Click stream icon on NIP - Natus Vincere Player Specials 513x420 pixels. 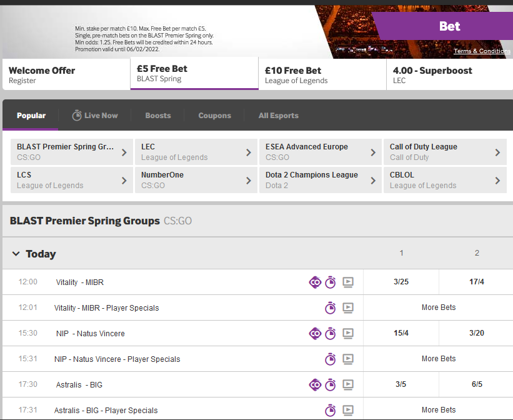pos(348,359)
